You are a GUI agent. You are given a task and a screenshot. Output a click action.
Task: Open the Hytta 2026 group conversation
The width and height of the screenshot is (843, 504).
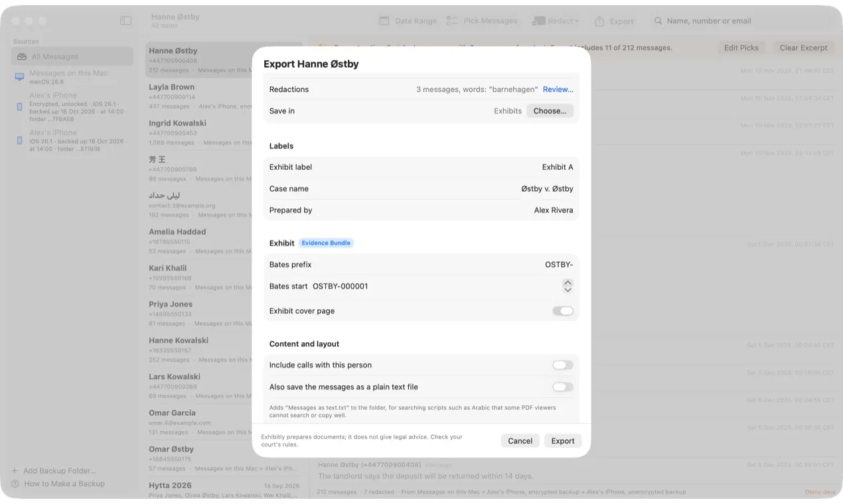(224, 489)
